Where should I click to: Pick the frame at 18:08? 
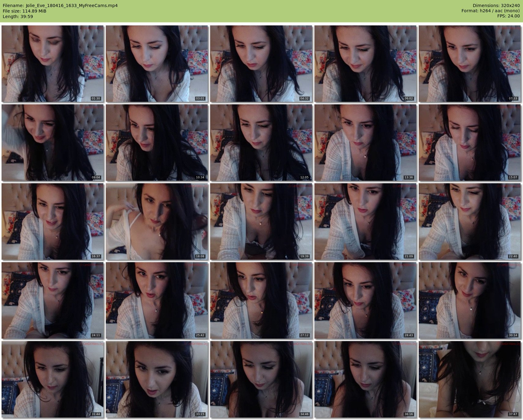(157, 221)
